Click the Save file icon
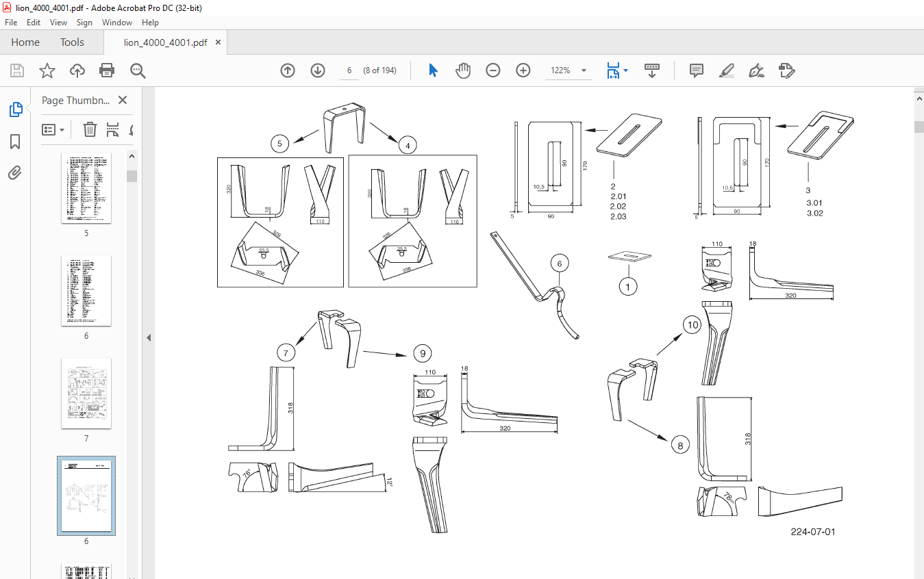 [17, 70]
